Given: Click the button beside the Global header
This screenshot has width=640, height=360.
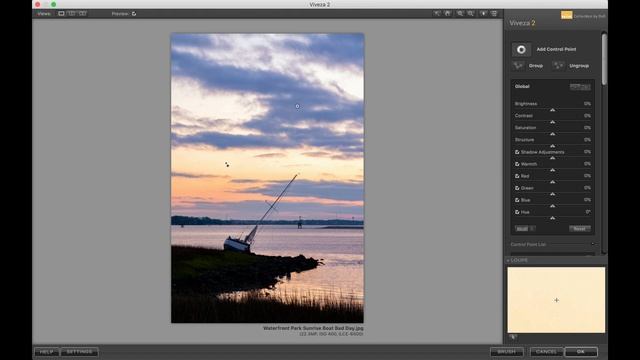Looking at the screenshot, I should click(580, 87).
